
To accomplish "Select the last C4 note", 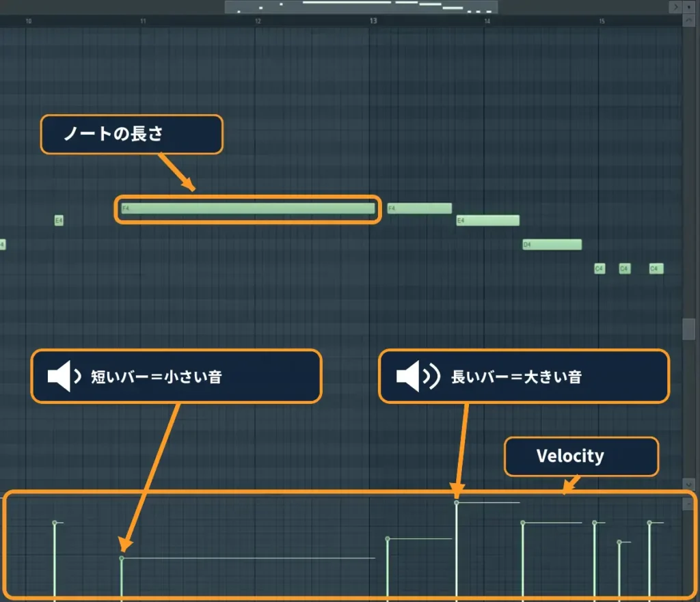I will (x=656, y=269).
